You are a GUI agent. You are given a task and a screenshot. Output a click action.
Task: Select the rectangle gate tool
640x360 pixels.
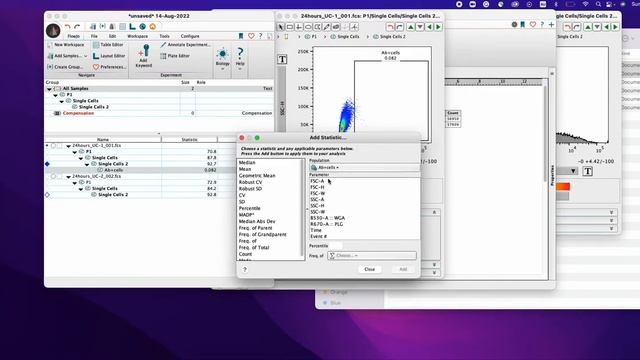[290, 27]
